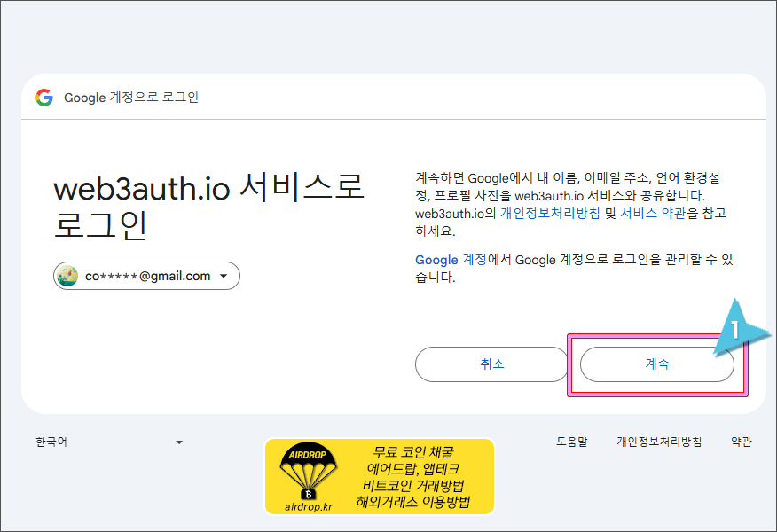
Task: Open the 도움말 footer link
Action: click(x=571, y=442)
